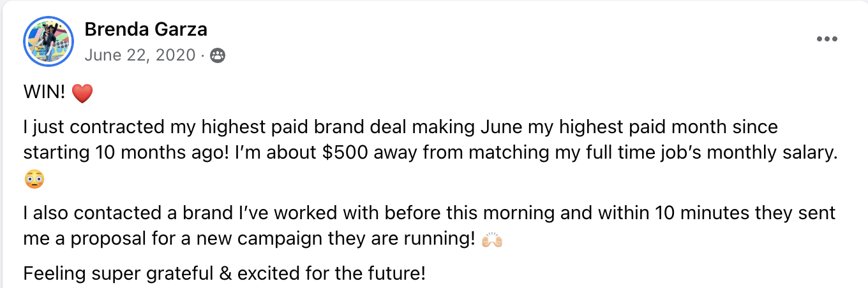Screen dimensions: 868x288
Task: Click the red heart emoji after WIN!
Action: [x=82, y=94]
